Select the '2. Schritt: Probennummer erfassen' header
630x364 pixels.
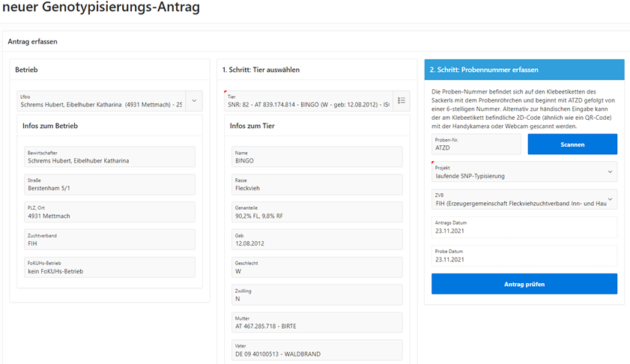click(524, 70)
